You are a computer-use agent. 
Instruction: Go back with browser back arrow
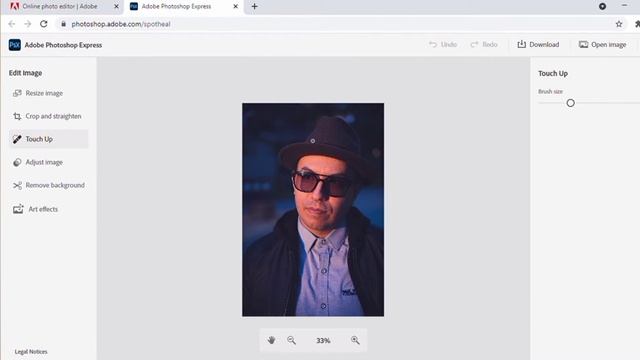coord(11,24)
